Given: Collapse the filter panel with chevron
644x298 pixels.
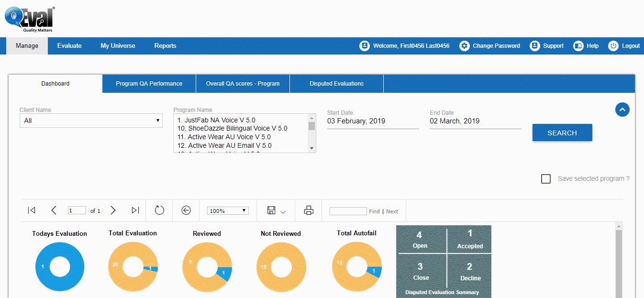Looking at the screenshot, I should [622, 110].
